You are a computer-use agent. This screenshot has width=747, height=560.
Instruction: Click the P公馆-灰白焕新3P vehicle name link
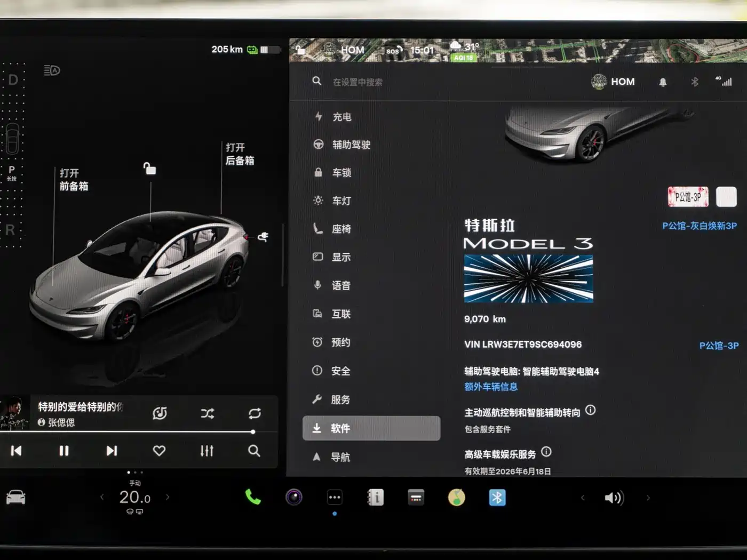coord(700,226)
